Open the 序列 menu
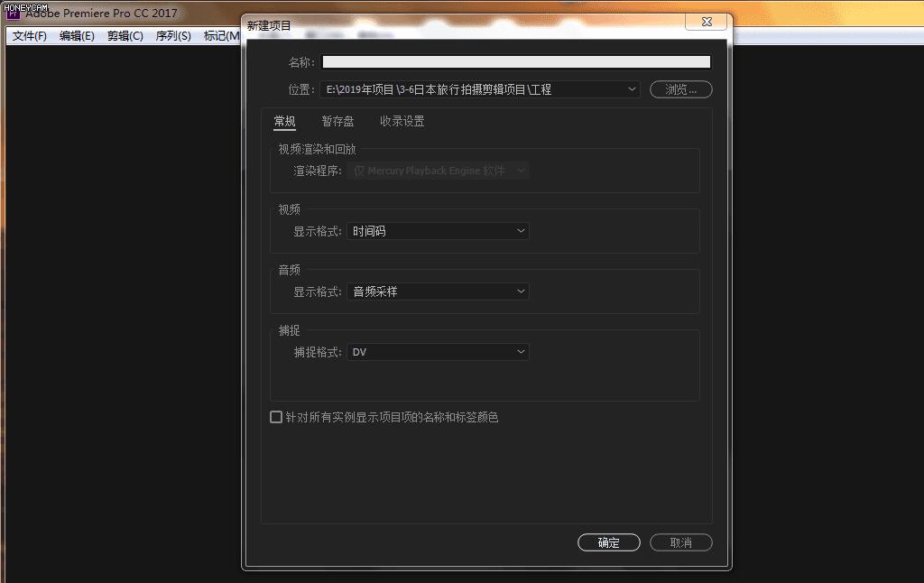Image resolution: width=924 pixels, height=583 pixels. pyautogui.click(x=173, y=36)
